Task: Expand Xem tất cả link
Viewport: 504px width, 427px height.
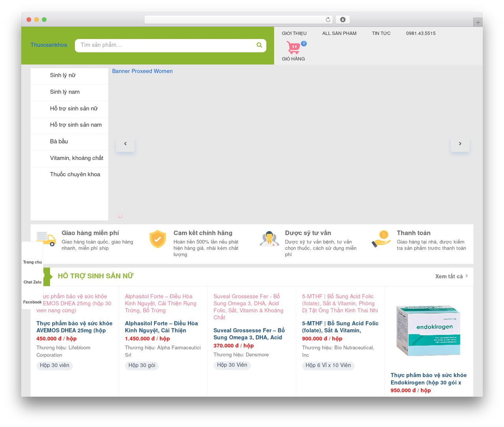Action: [x=452, y=277]
